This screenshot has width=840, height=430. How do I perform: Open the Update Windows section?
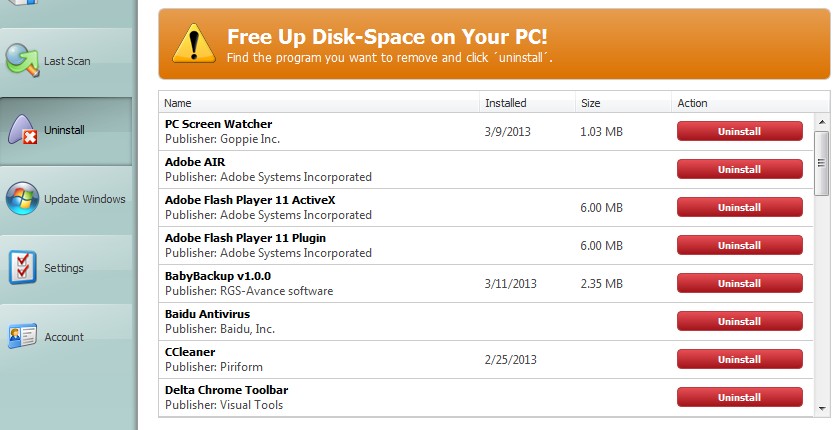click(x=84, y=199)
